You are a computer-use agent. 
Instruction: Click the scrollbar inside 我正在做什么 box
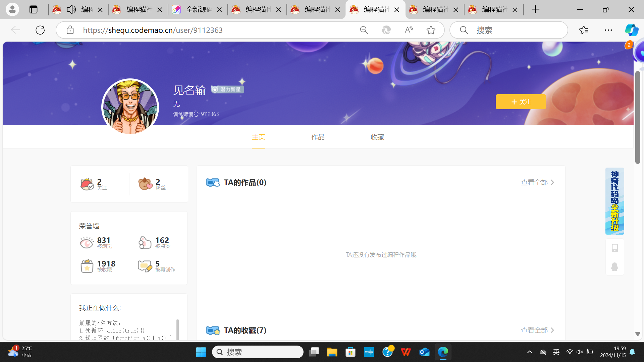coord(177,329)
